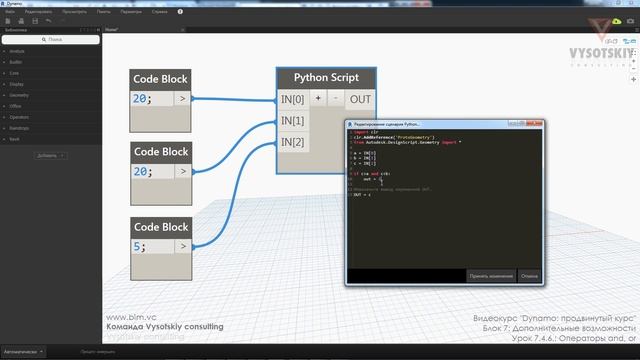Viewport: 640px width, 360px height.
Task: Click Отмена button in Python editor
Action: tap(529, 276)
